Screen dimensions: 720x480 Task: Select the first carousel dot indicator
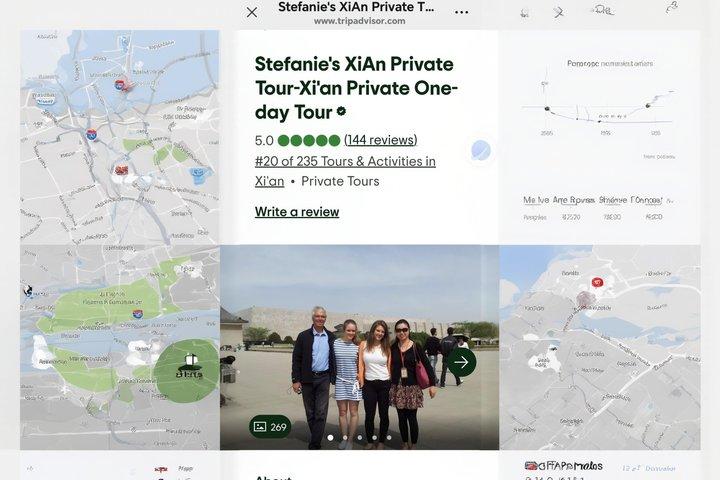click(330, 438)
